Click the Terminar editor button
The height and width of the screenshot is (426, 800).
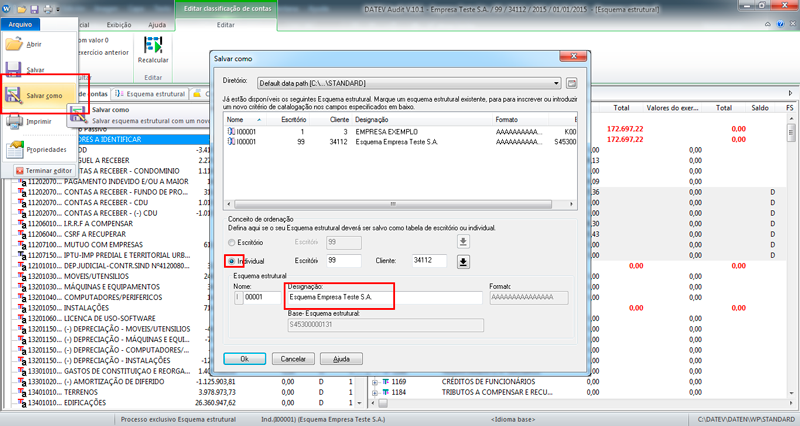44,170
